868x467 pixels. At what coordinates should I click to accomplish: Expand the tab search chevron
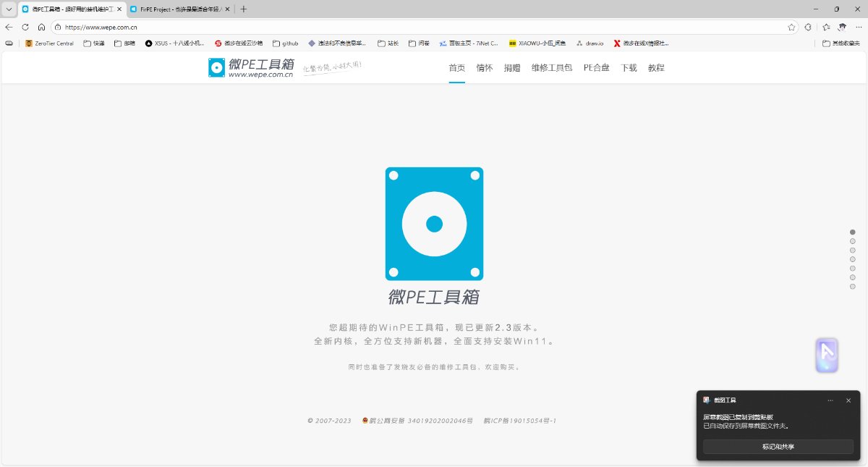pos(9,9)
